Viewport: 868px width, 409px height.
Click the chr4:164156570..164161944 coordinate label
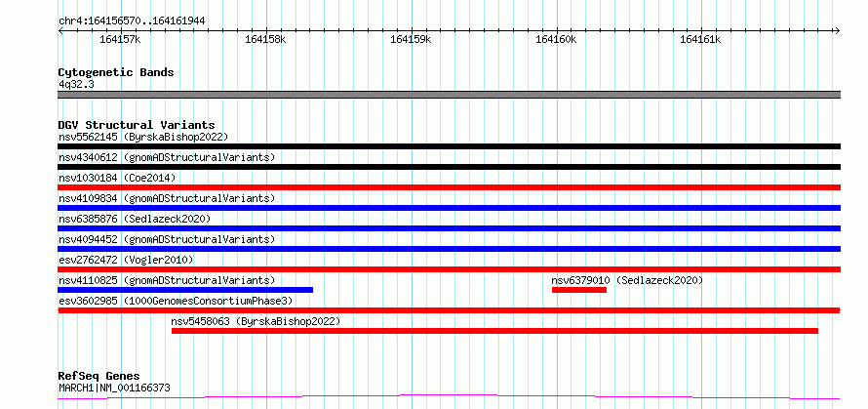click(x=132, y=20)
